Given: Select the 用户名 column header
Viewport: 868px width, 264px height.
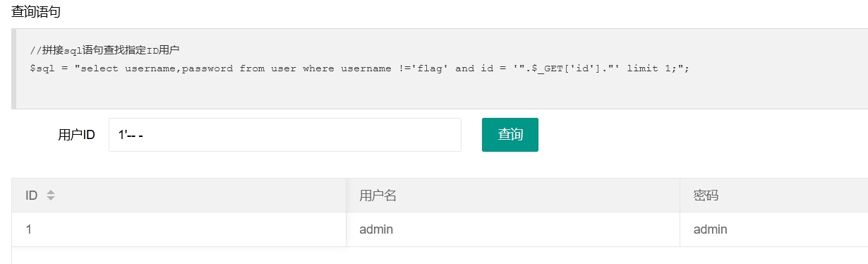Looking at the screenshot, I should click(x=513, y=196).
